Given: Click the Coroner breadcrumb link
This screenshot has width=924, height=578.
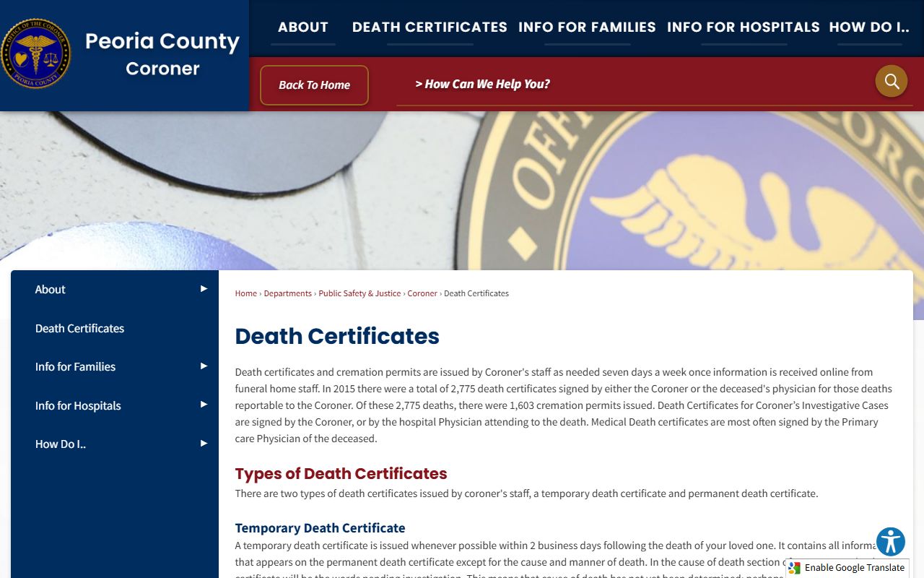Looking at the screenshot, I should [422, 293].
